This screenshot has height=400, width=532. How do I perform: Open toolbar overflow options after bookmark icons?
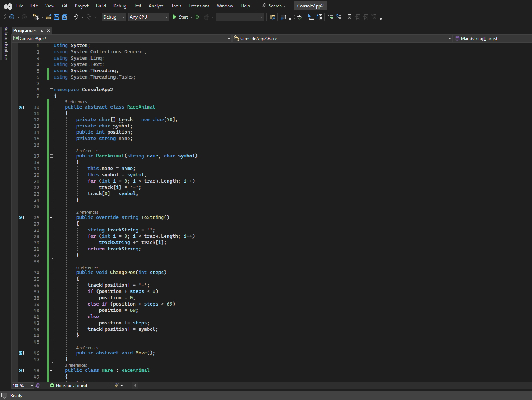coord(381,18)
